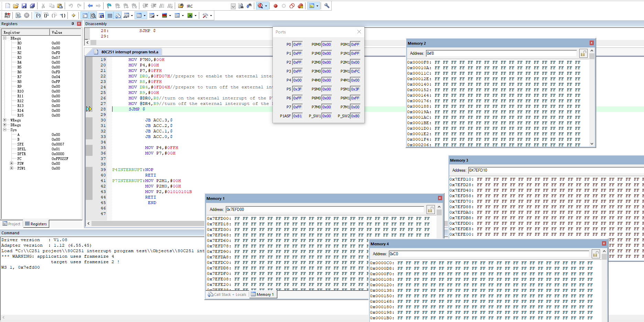Viewport: 644px width, 322px height.
Task: Show next statement yellow arrow icon
Action: pyautogui.click(x=74, y=15)
